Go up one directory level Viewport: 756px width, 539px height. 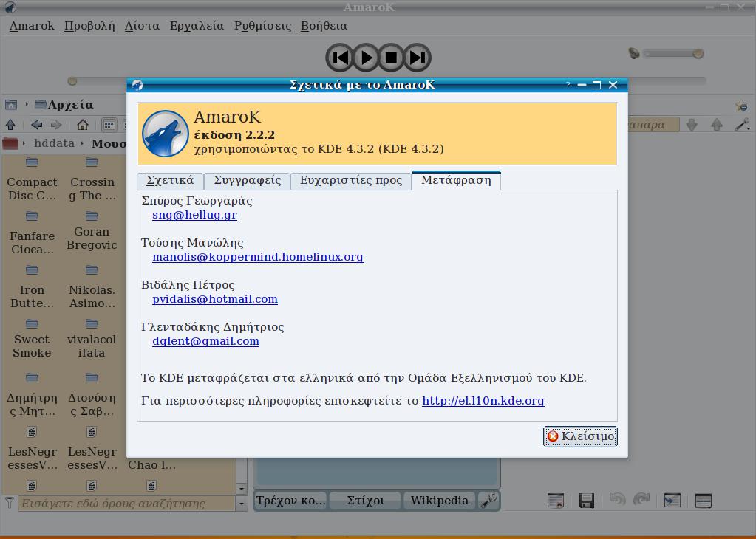[10, 125]
